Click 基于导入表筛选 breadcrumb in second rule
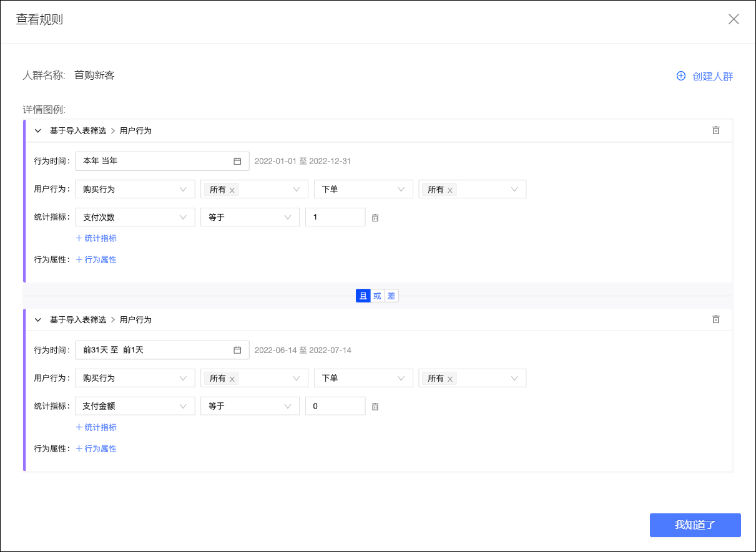Viewport: 756px width, 552px height. (78, 320)
